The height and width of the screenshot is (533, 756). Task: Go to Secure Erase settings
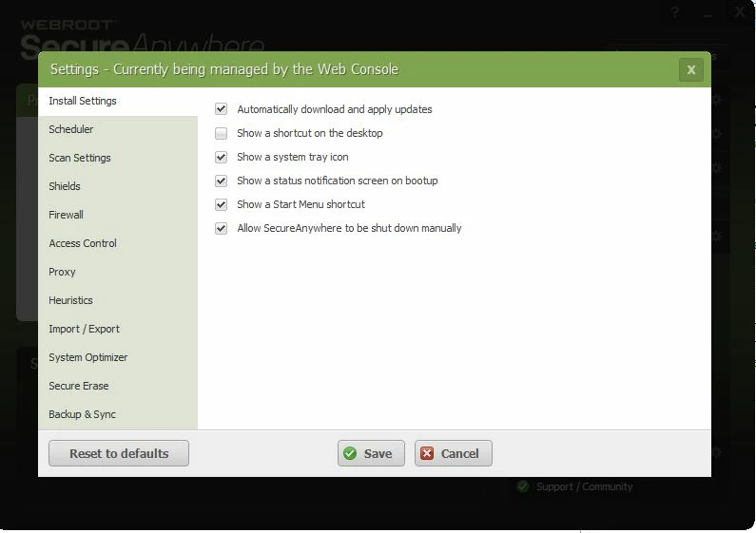pos(118,386)
